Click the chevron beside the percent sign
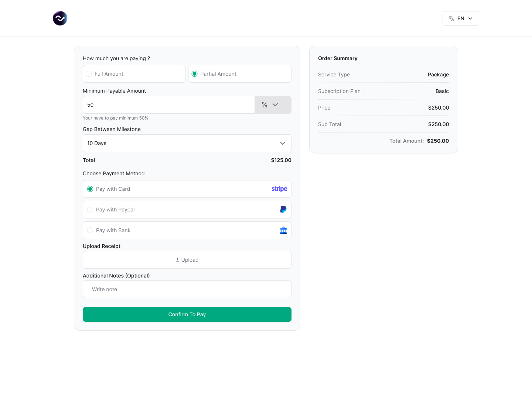This screenshot has width=532, height=400. (275, 105)
